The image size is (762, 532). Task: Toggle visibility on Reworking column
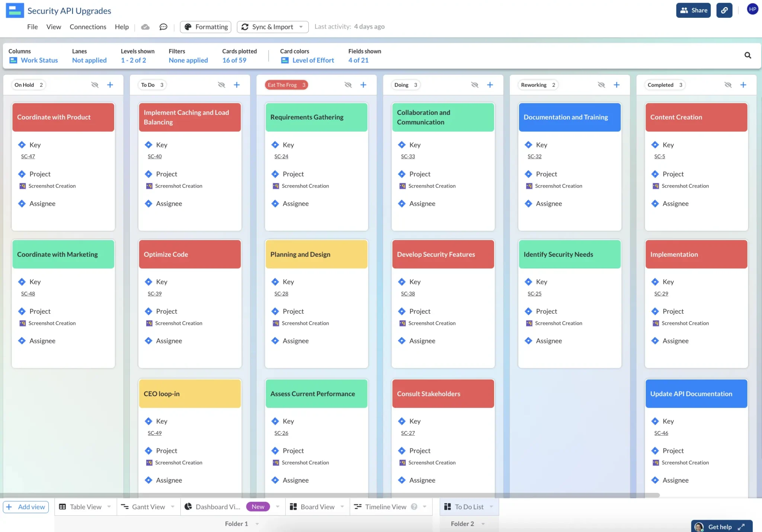[x=602, y=84]
